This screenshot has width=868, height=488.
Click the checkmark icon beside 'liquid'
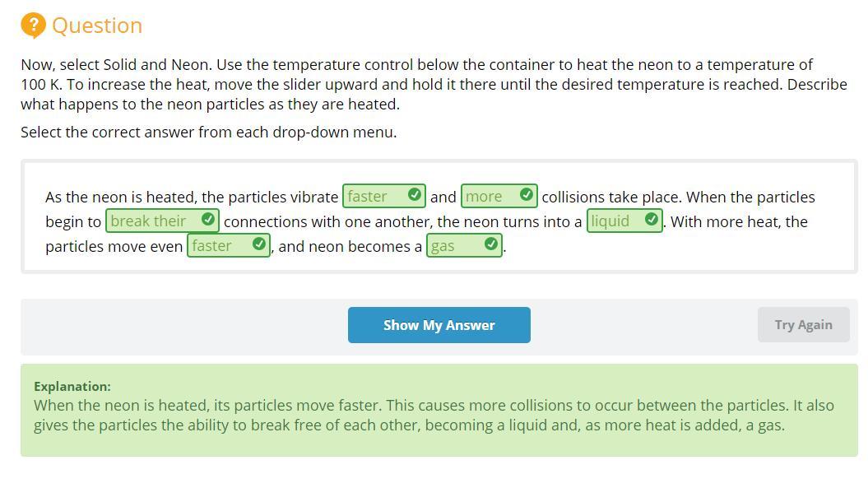coord(652,220)
